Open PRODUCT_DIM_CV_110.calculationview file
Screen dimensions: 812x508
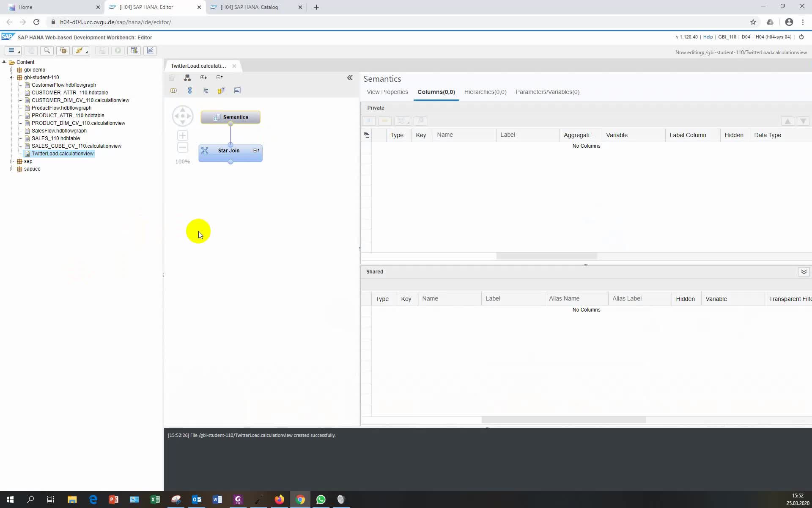(x=78, y=123)
